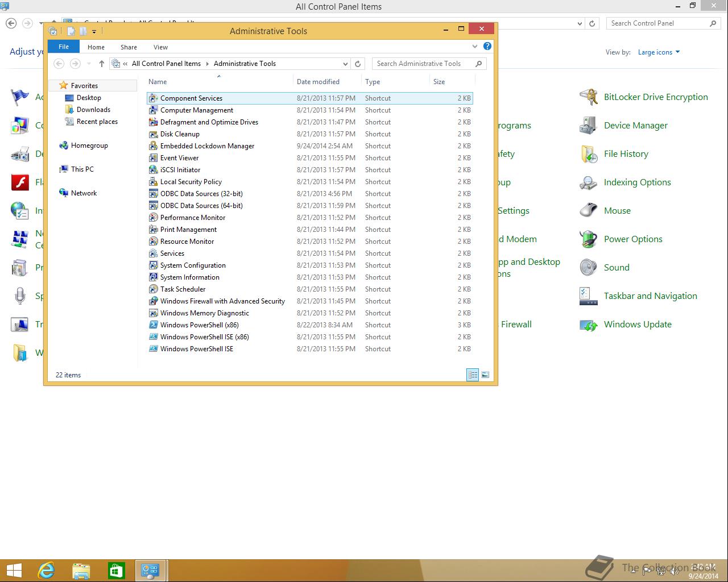Open the Windows Store taskbar icon

click(116, 570)
